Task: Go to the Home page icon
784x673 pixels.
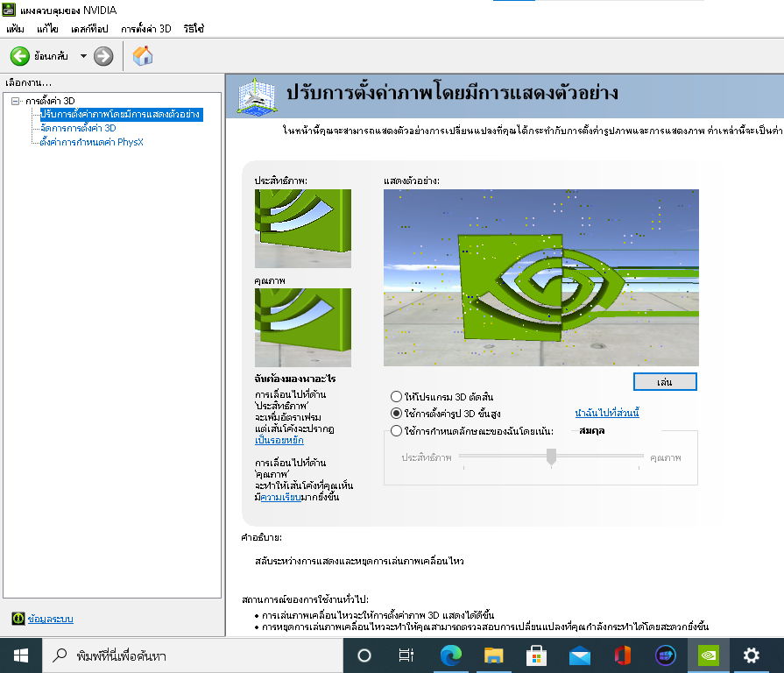Action: [143, 55]
